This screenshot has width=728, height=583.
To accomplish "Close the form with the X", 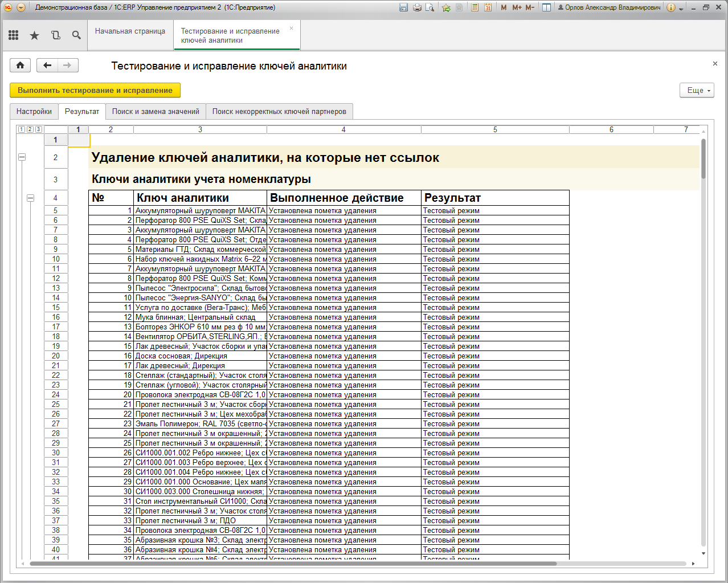I will pos(715,63).
